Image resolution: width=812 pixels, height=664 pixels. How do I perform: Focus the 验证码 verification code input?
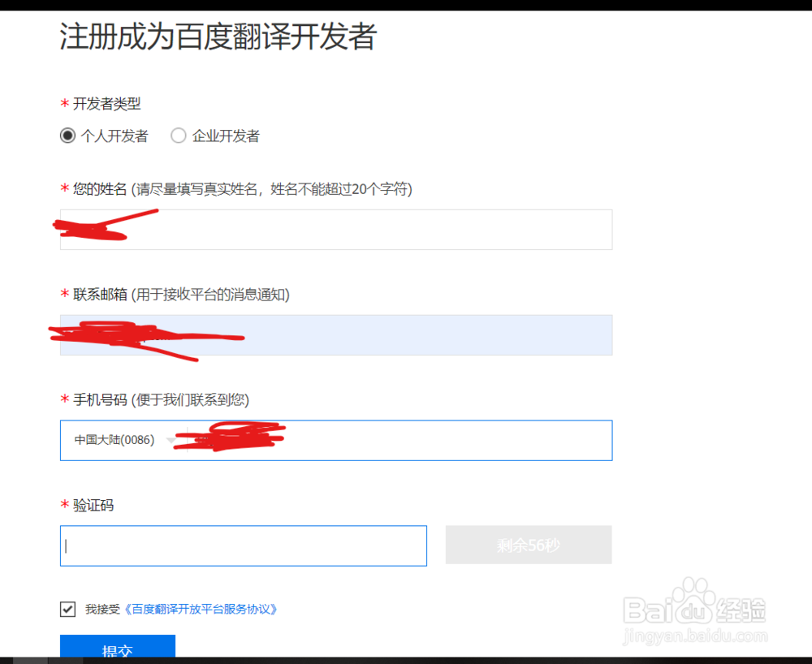click(x=244, y=546)
